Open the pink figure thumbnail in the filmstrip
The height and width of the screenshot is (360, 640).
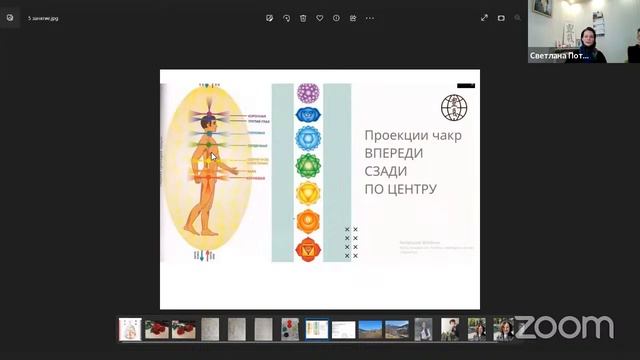pos(130,329)
